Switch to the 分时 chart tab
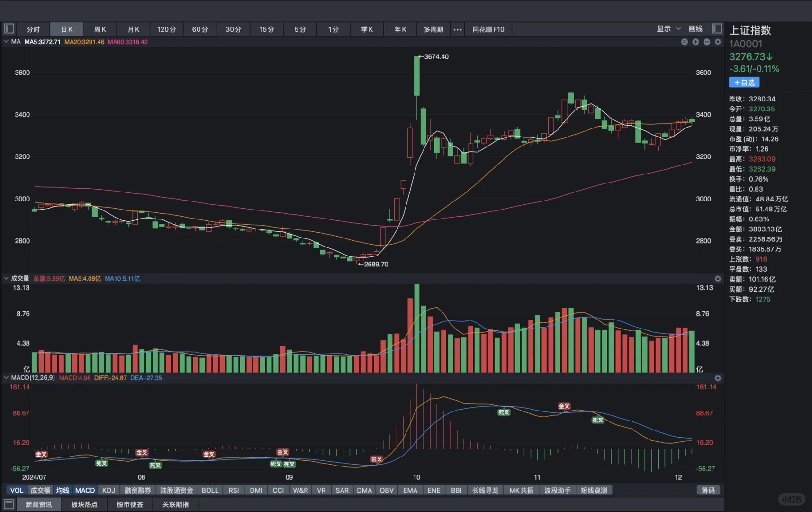The height and width of the screenshot is (512, 812). pyautogui.click(x=32, y=29)
